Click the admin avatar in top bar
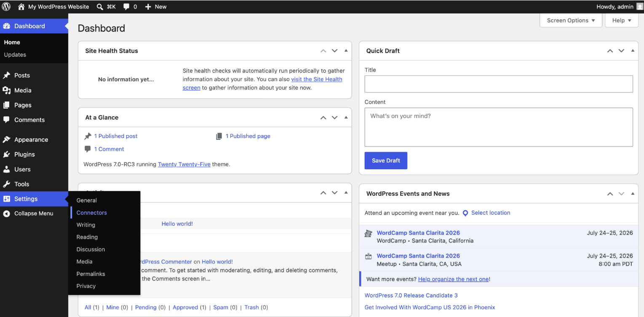Viewport: 644px width, 317px height. coord(640,6)
